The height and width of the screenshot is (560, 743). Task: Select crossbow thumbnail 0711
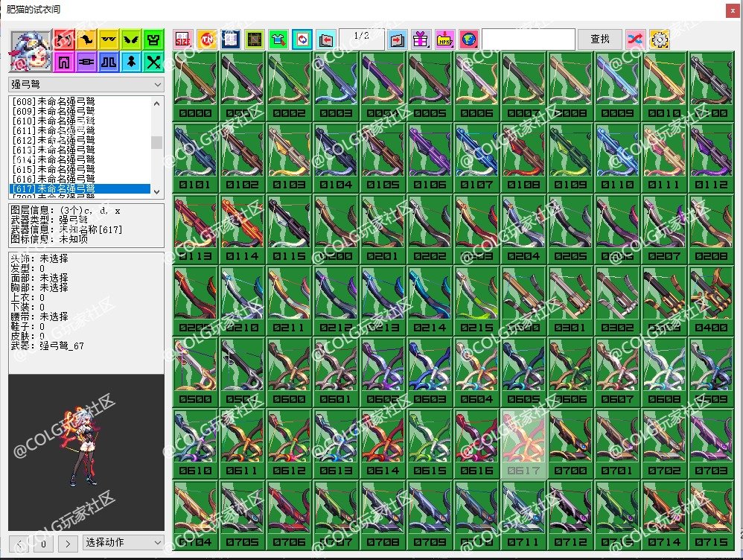click(523, 516)
